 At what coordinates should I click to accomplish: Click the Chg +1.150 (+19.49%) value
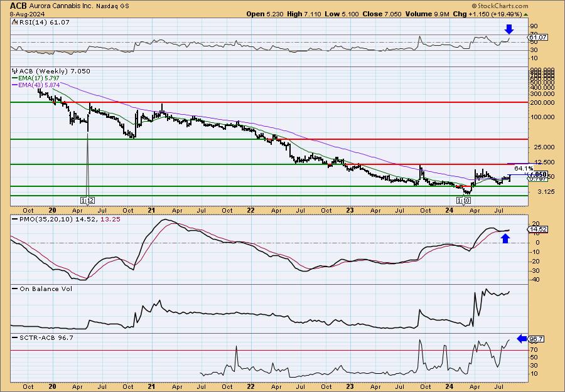tap(487, 14)
